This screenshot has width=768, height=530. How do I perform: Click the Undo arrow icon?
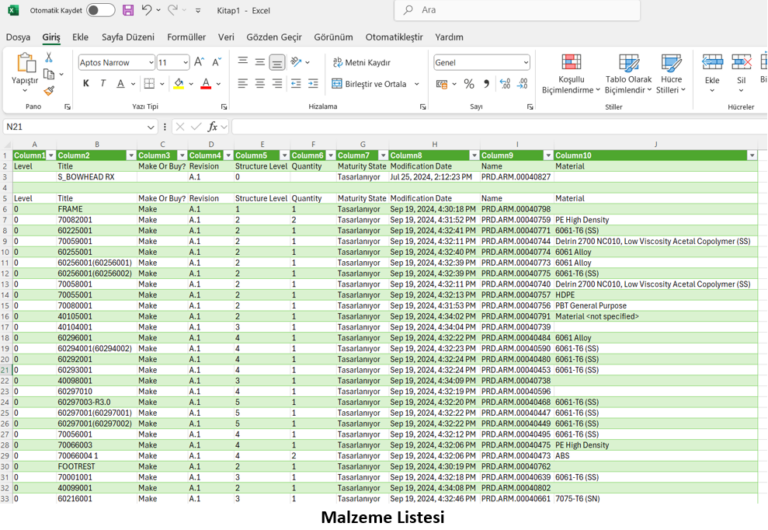(147, 10)
